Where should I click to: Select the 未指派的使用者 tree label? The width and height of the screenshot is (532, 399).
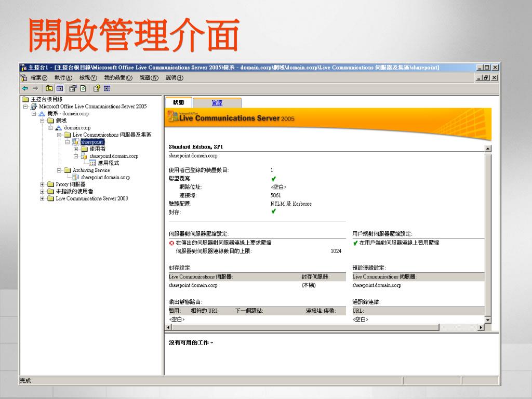tap(74, 192)
